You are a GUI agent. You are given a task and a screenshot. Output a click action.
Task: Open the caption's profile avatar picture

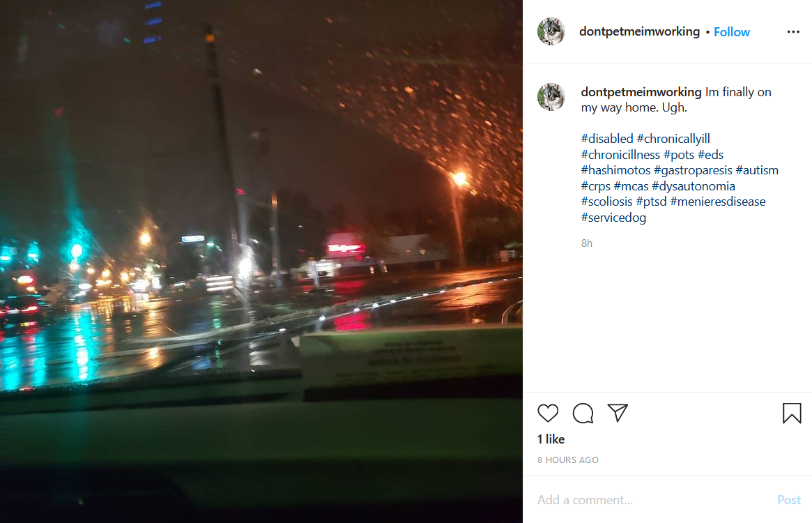(551, 97)
